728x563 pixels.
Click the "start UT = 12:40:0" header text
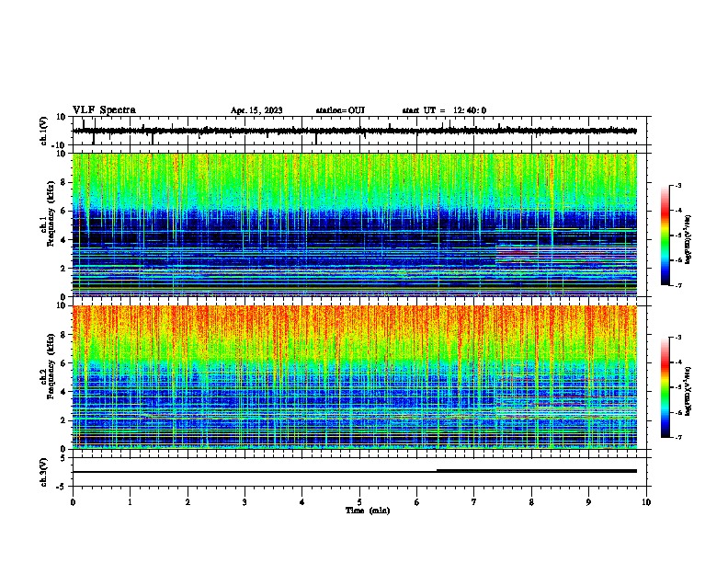click(x=444, y=110)
